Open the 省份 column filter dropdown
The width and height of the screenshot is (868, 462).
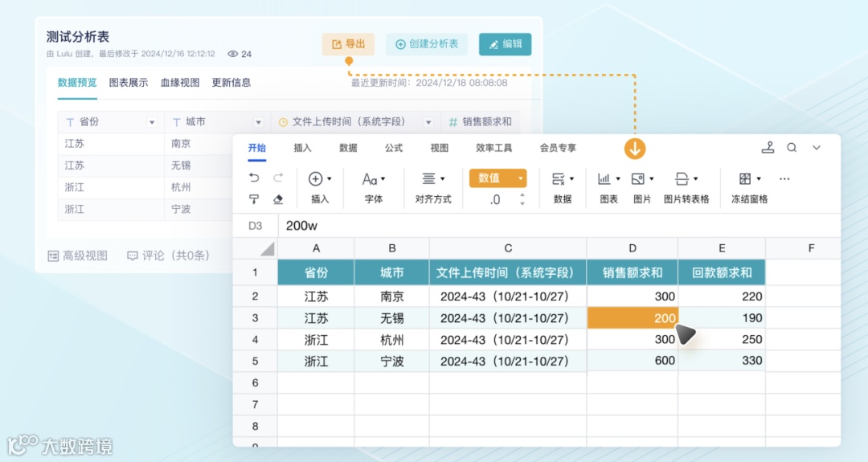tap(152, 122)
